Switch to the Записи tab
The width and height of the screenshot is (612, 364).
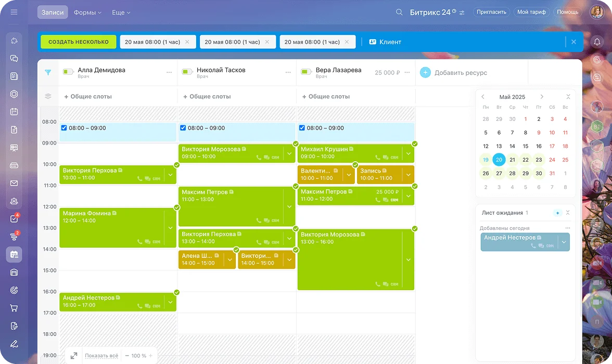click(53, 12)
